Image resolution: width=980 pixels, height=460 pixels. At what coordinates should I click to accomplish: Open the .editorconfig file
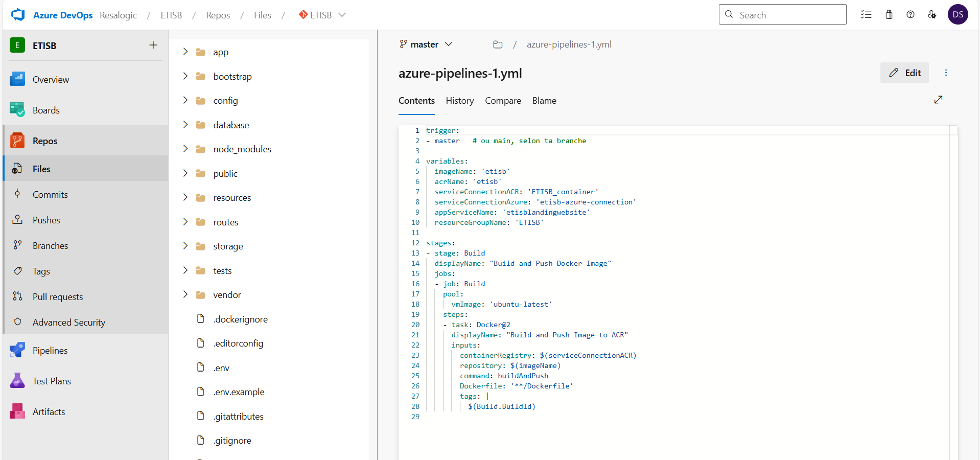point(238,343)
